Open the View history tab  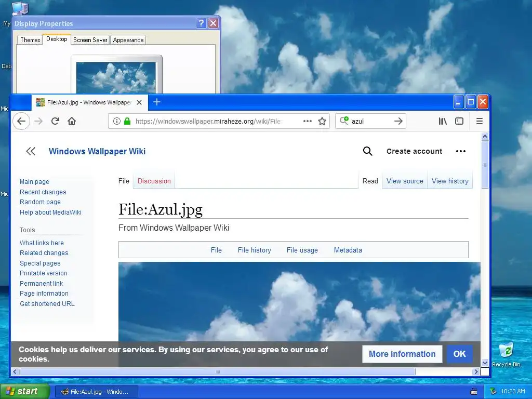[450, 181]
